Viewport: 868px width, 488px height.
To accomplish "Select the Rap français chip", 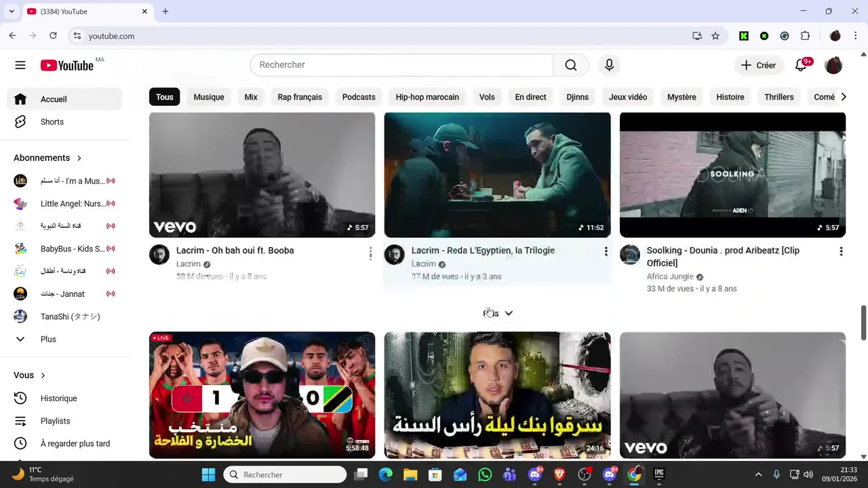I will pyautogui.click(x=300, y=97).
